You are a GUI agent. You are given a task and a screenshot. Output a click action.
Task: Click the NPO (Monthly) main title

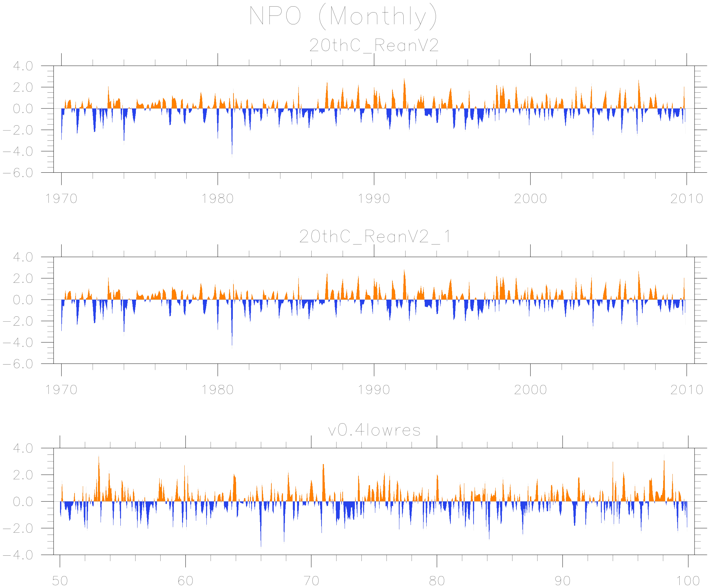point(343,16)
